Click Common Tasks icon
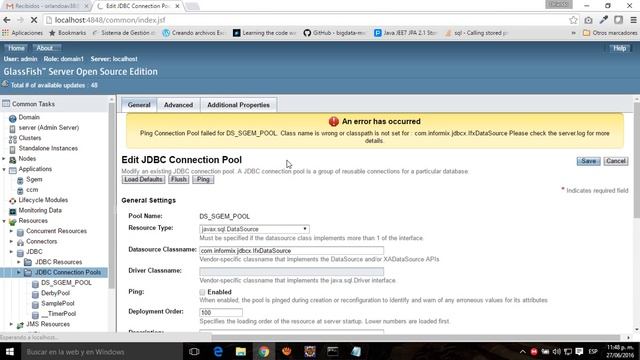640x360 pixels. tap(6, 104)
